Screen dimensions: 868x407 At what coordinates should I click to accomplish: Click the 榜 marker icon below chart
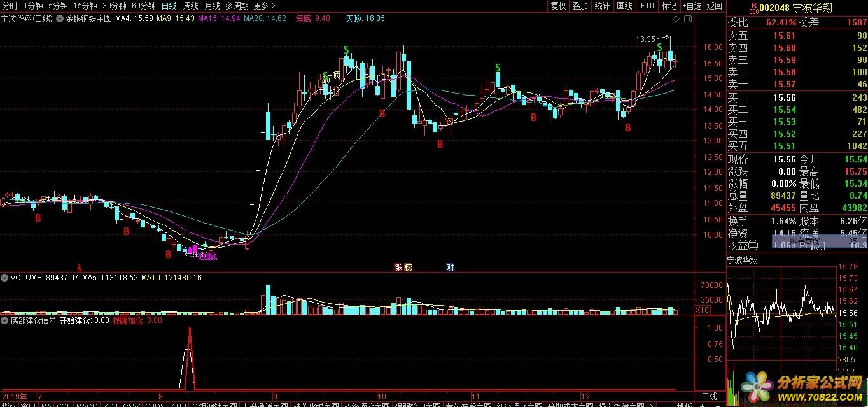pos(408,268)
